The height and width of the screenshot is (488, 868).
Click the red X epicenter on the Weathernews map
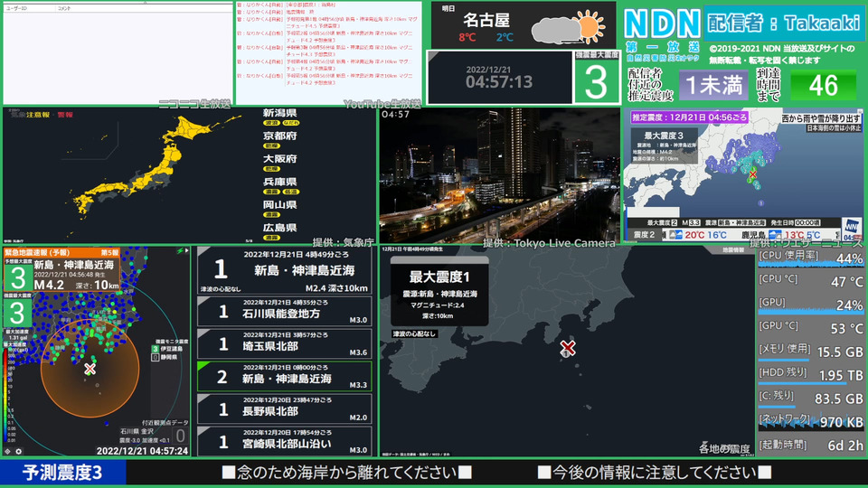(752, 174)
